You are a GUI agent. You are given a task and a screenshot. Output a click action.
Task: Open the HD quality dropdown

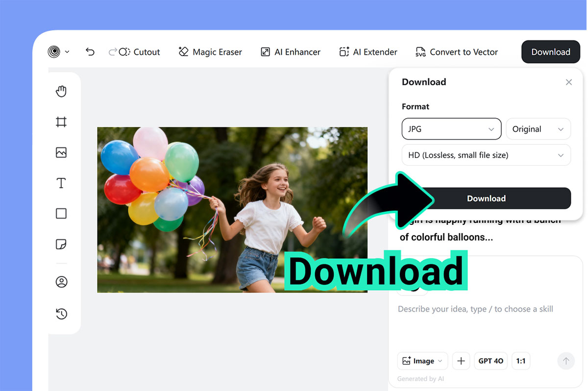[486, 155]
